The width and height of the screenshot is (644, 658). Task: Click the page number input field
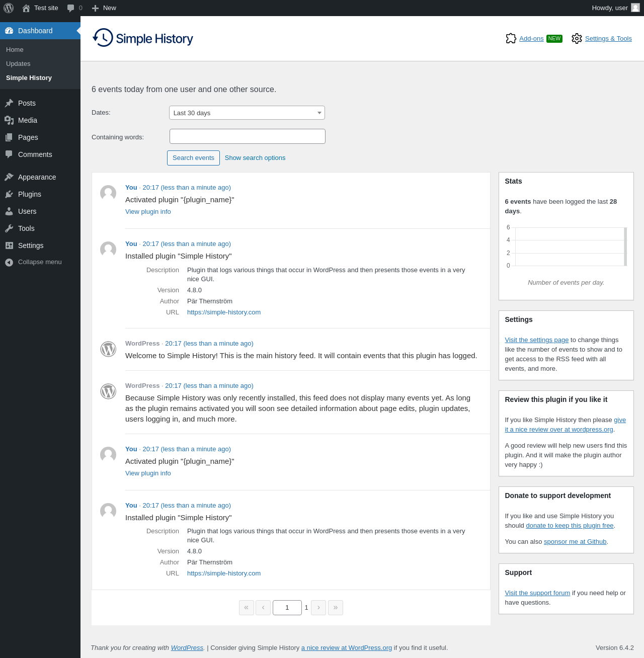point(287,608)
